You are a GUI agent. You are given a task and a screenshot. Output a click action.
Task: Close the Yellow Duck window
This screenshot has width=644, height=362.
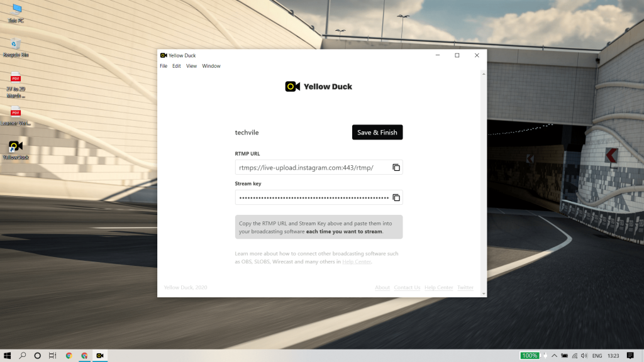click(477, 55)
